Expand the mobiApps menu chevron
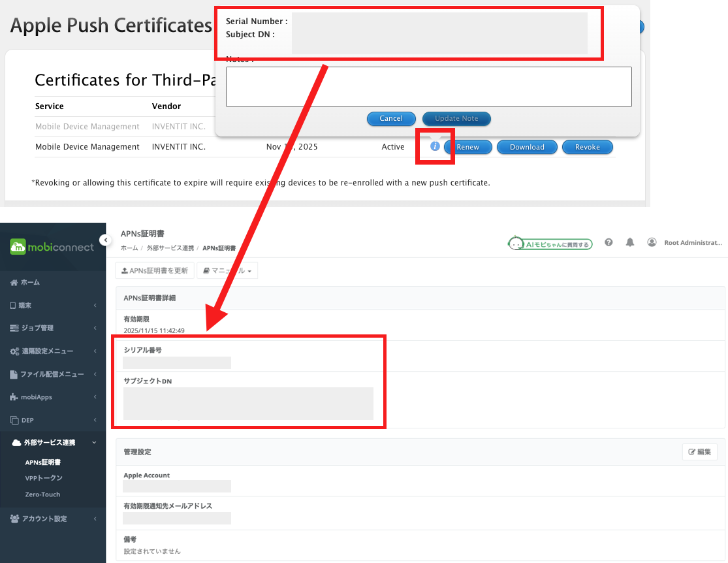Screen dimensions: 728x563 click(95, 397)
